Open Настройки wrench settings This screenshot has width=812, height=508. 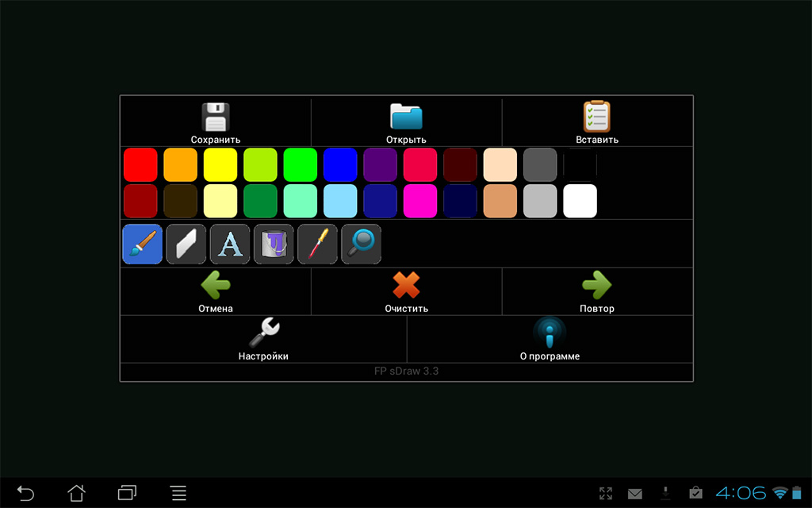click(263, 339)
